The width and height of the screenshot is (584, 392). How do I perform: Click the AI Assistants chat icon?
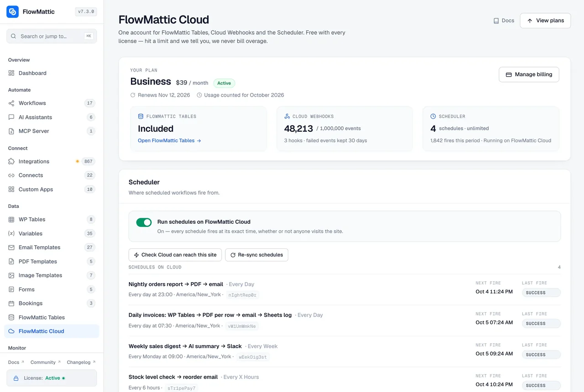[x=11, y=117]
